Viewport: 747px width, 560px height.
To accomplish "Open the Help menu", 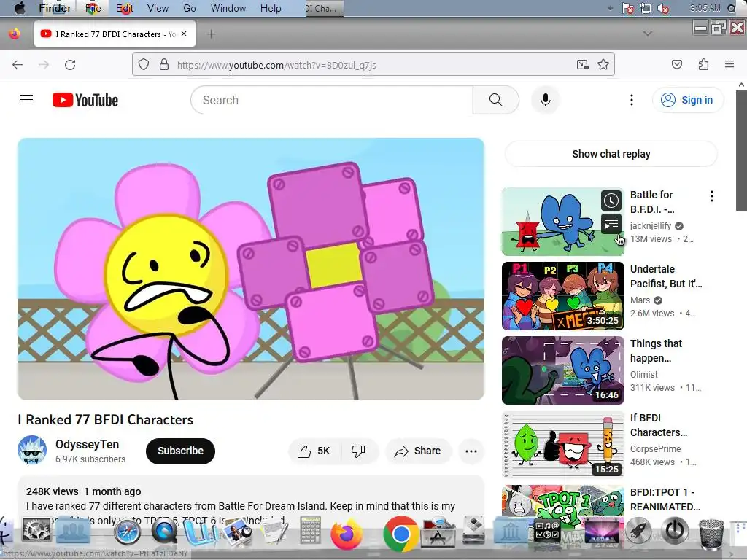I will click(271, 8).
